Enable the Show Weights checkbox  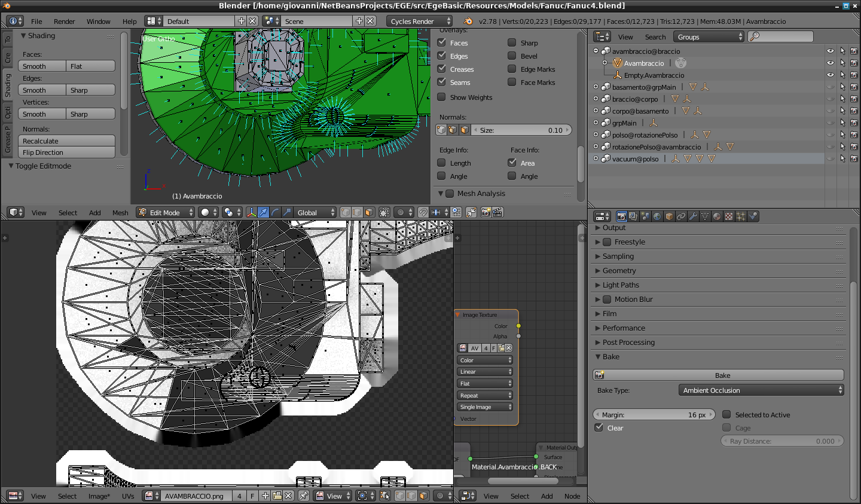441,97
